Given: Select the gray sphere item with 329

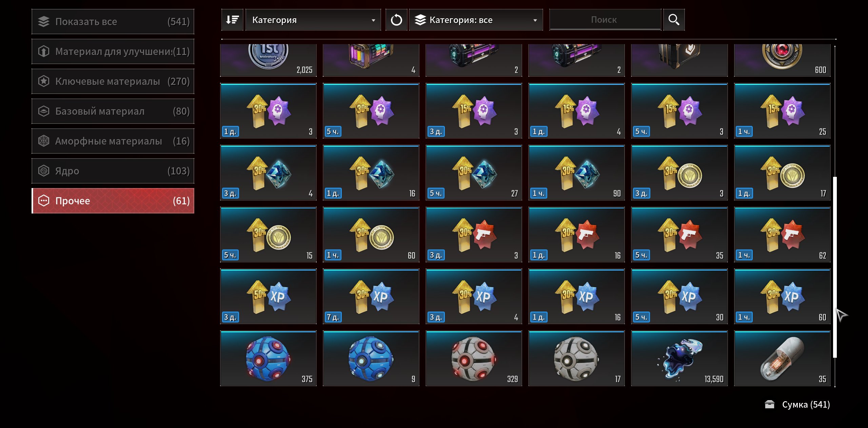Looking at the screenshot, I should tap(474, 358).
